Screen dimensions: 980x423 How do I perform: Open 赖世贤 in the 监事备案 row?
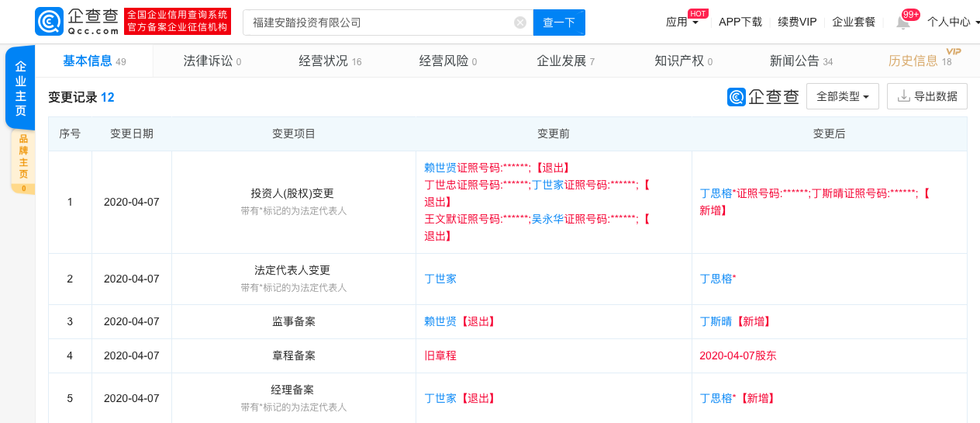440,321
